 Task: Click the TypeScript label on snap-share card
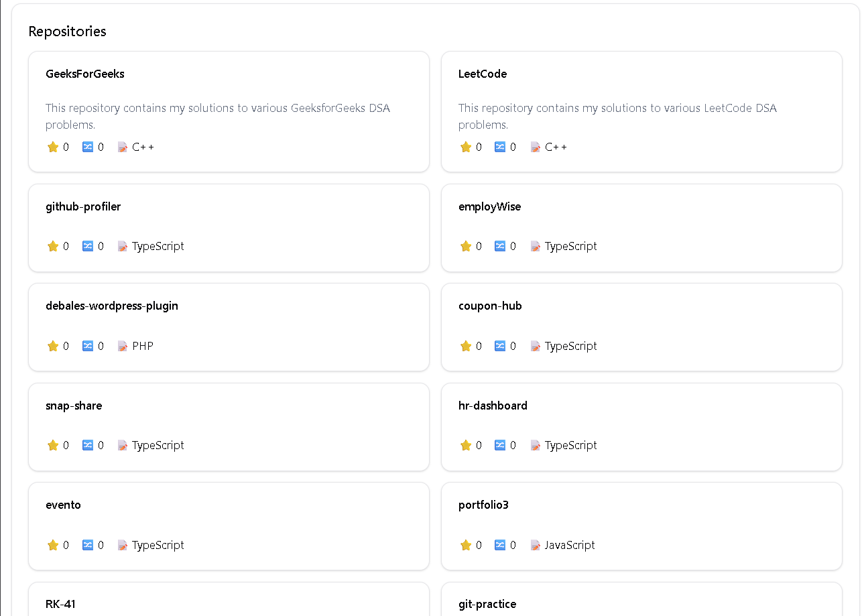point(158,445)
